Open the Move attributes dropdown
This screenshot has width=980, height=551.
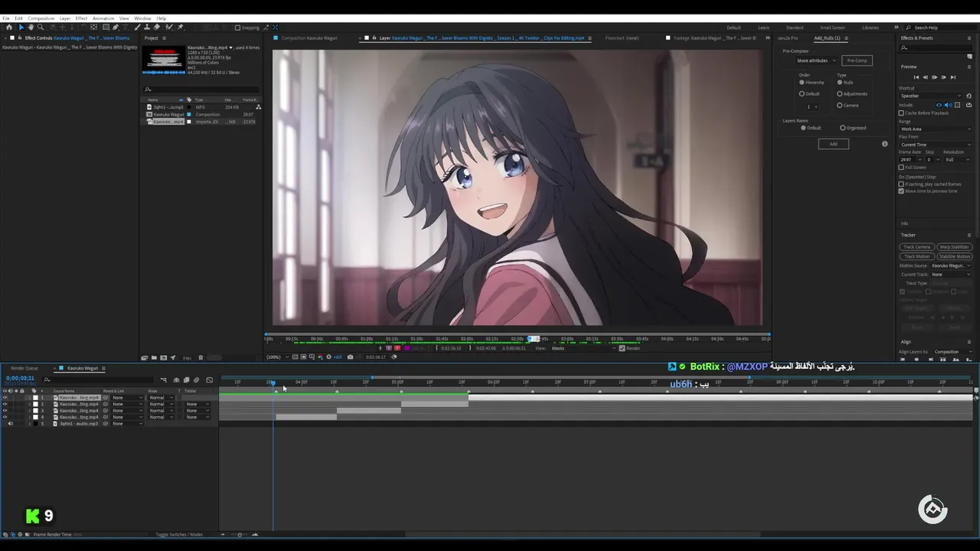coord(815,60)
